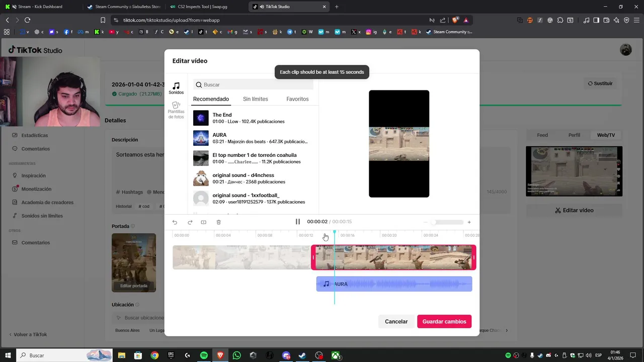The image size is (644, 362).
Task: Click the TikTok Studio logo
Action: [x=35, y=50]
